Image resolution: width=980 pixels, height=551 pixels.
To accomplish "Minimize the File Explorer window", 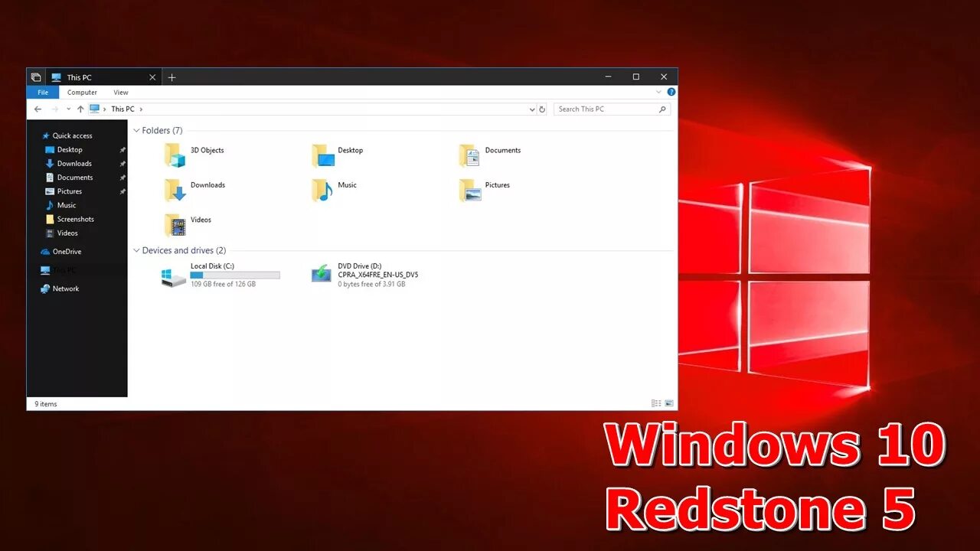I will (608, 77).
